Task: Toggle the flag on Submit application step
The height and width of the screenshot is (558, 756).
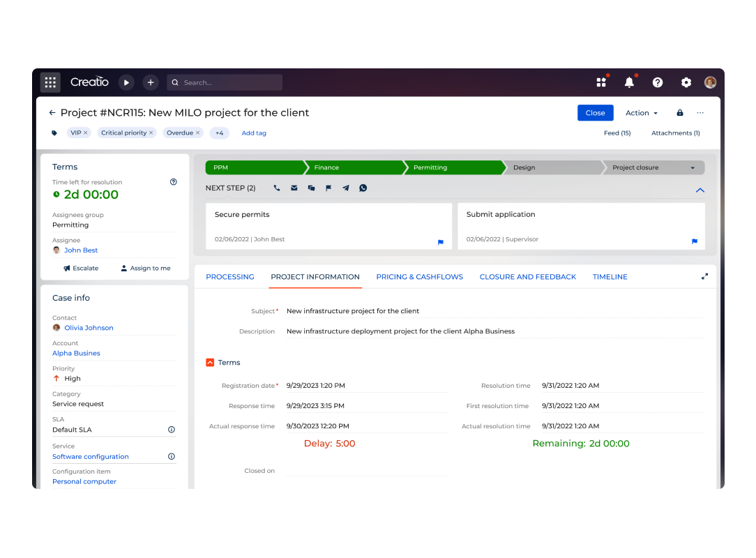Action: [693, 242]
